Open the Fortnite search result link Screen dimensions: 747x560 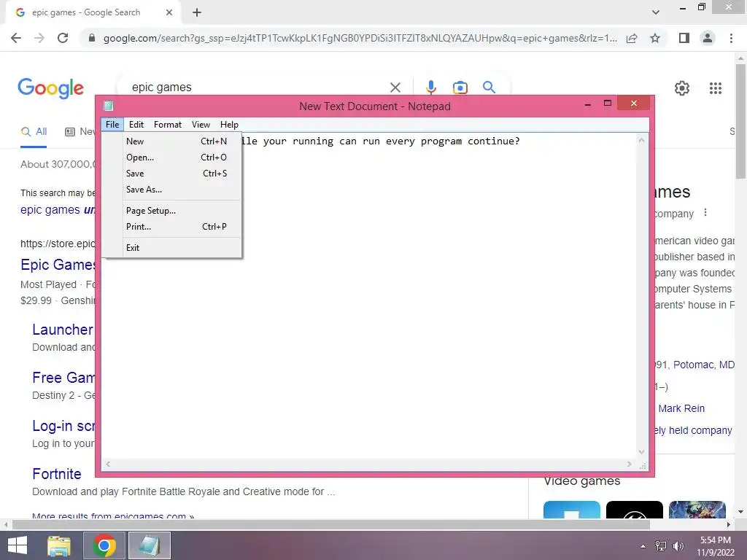(57, 474)
